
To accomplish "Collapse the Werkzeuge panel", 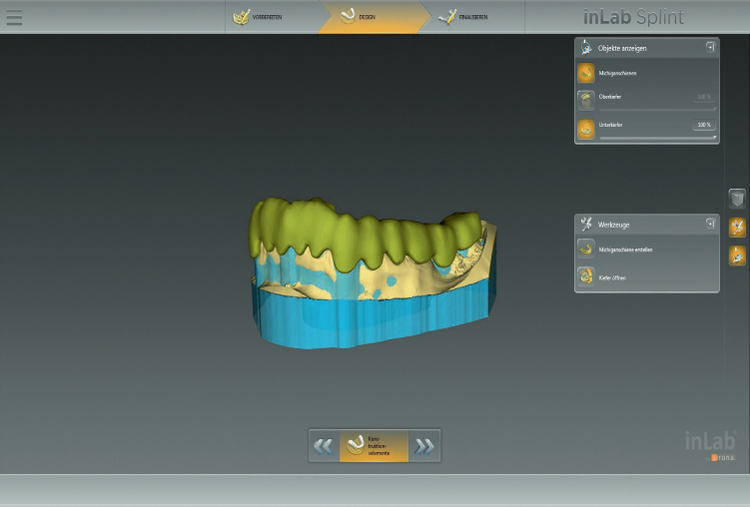I will coord(710,223).
